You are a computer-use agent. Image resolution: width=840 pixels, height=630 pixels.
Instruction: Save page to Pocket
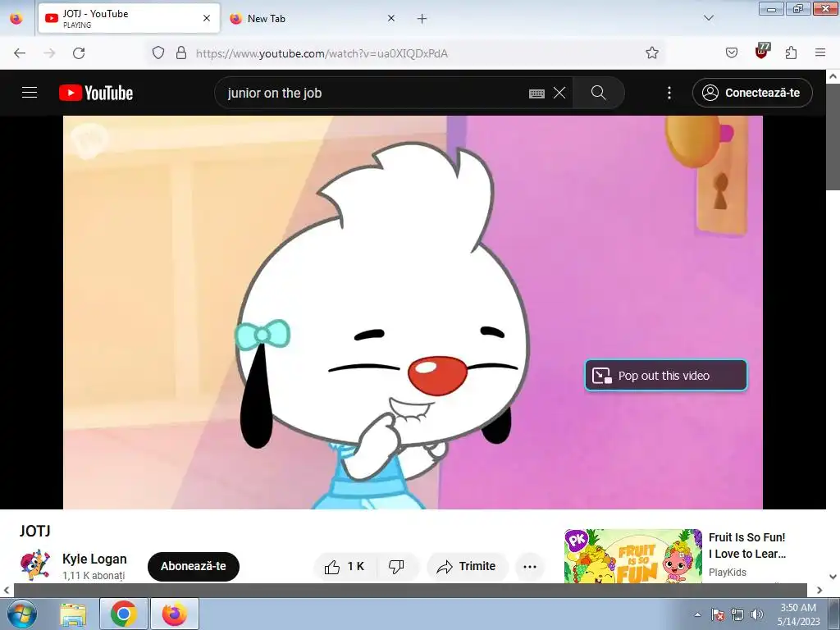(x=731, y=52)
